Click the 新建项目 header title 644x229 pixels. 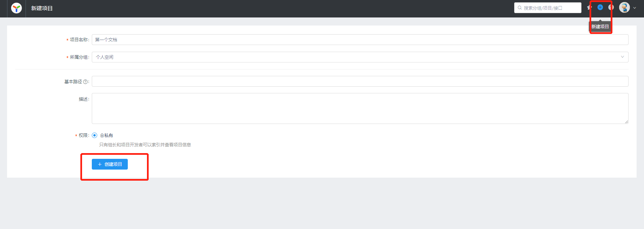point(42,8)
